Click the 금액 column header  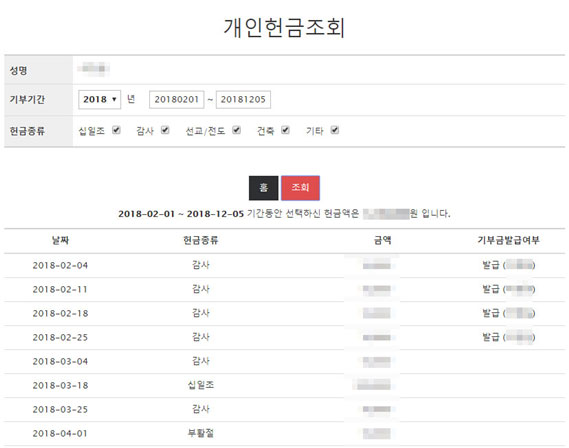point(382,240)
